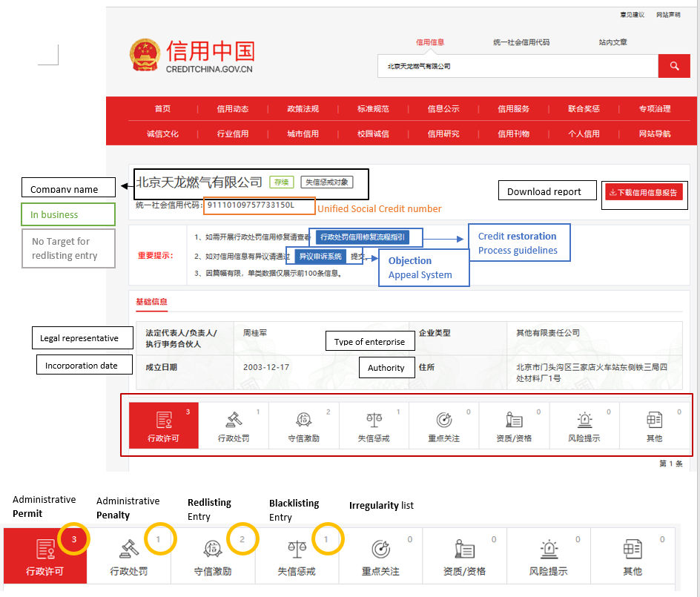Click the Credit China national emblem logo

pos(145,55)
